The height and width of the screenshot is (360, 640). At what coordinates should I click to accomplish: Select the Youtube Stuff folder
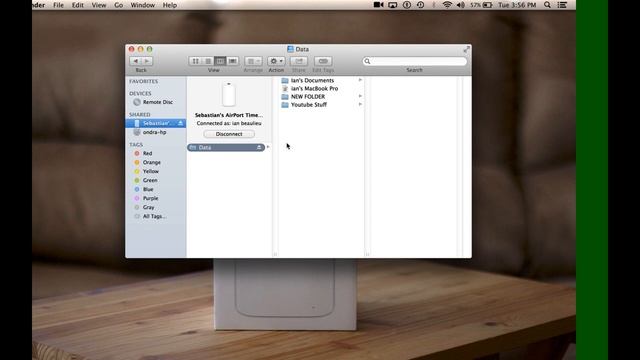tap(309, 105)
